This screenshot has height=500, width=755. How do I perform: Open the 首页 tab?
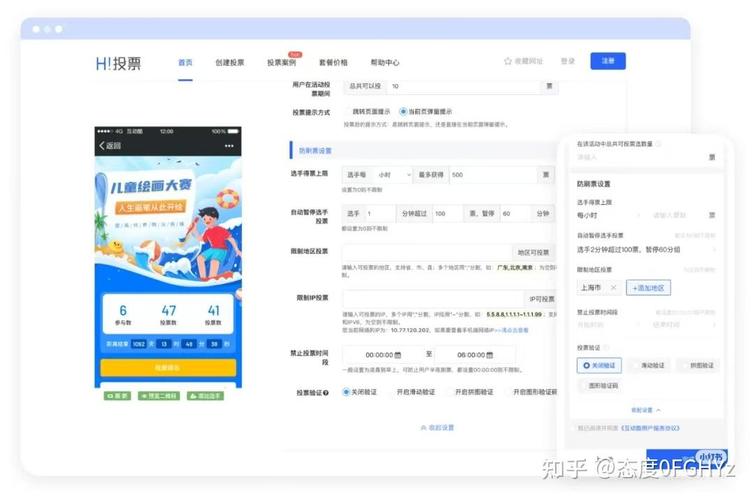coord(185,63)
